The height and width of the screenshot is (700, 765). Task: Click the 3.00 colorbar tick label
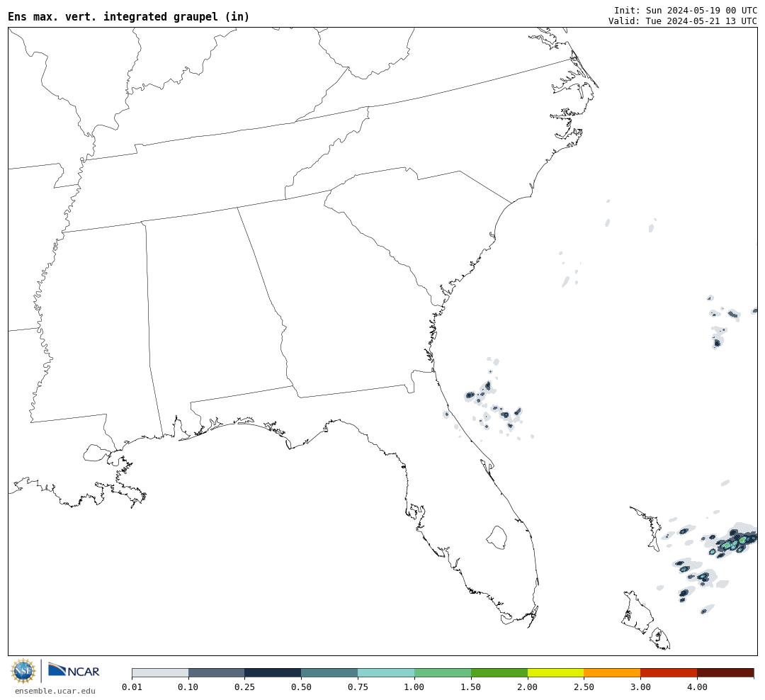pos(640,687)
